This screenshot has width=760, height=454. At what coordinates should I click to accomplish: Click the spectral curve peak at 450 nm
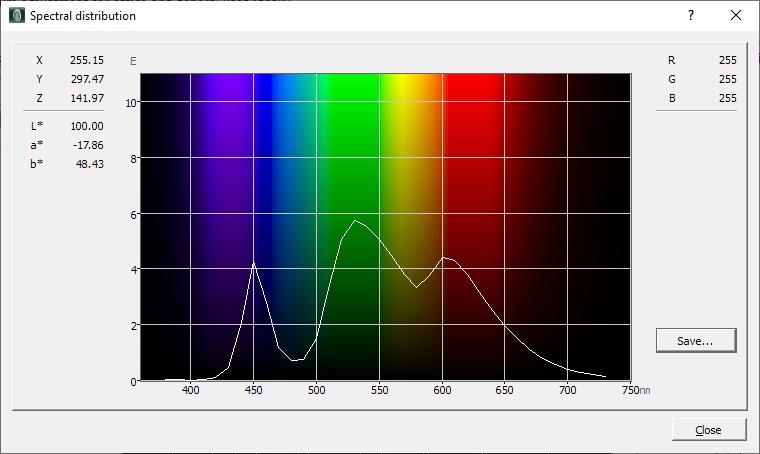tap(254, 263)
